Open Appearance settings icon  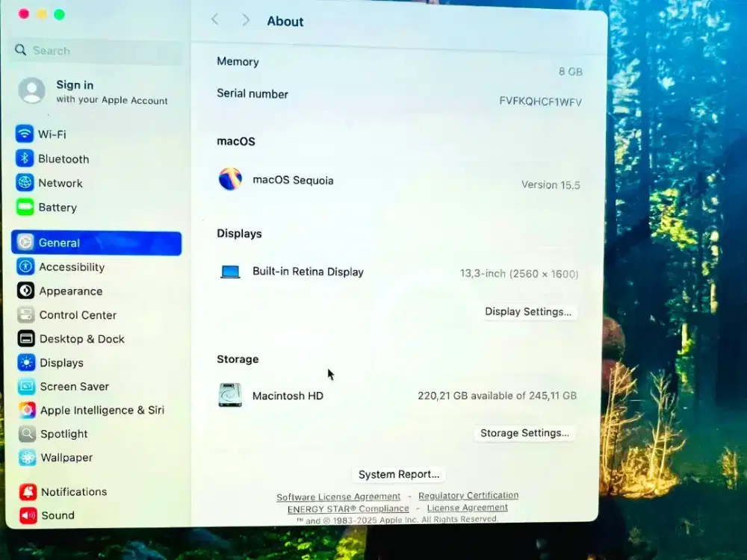(x=26, y=291)
